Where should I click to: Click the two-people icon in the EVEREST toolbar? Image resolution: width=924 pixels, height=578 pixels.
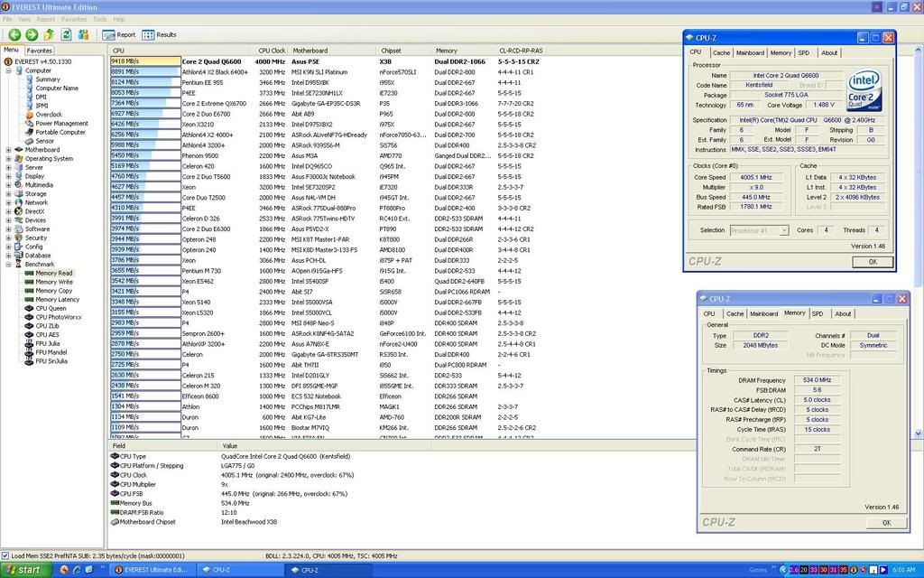point(83,35)
